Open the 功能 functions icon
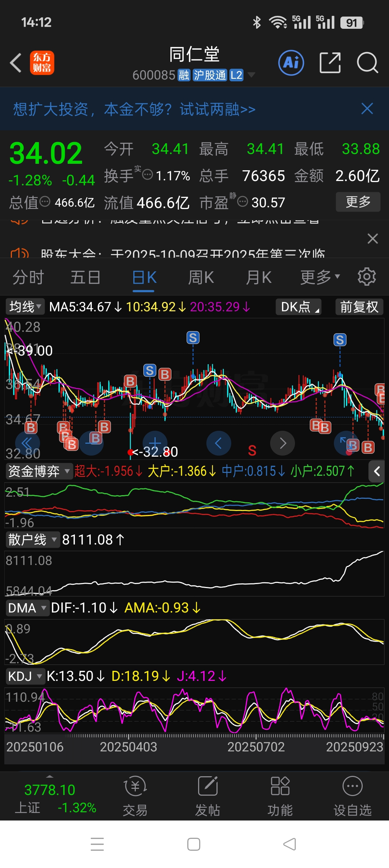389x868 pixels. pos(280,796)
